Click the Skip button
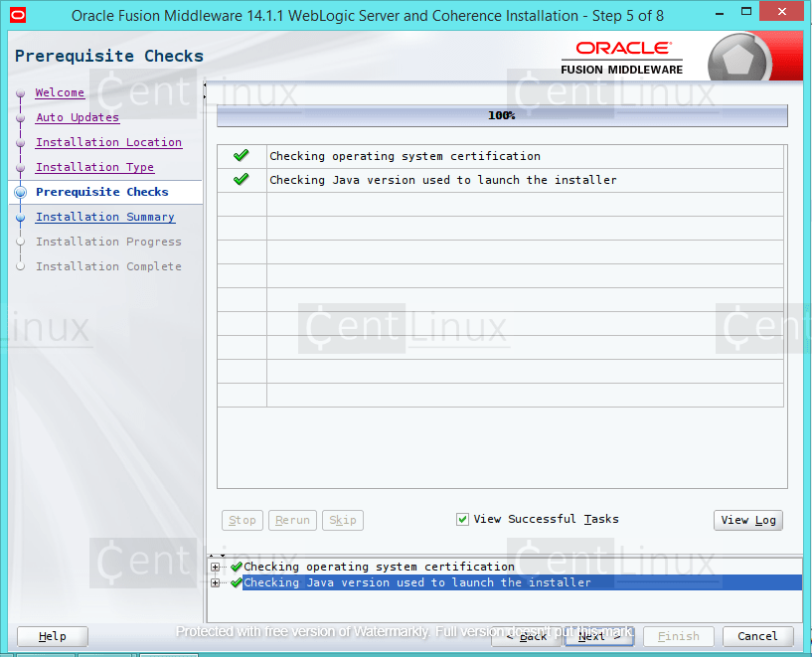The image size is (812, 657). coord(343,520)
